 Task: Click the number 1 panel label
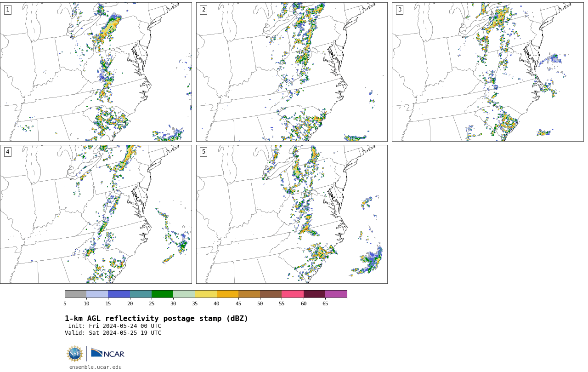click(x=7, y=10)
